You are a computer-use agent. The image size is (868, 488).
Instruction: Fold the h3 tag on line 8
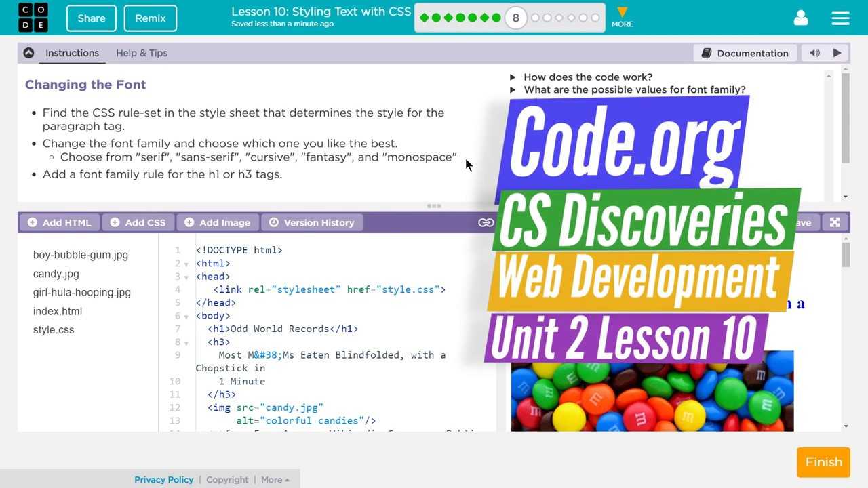186,343
